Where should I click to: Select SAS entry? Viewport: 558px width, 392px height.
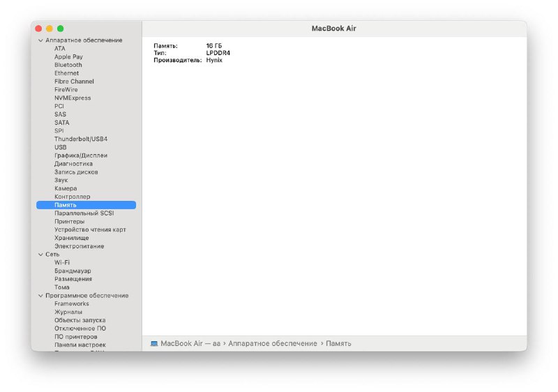(x=60, y=114)
